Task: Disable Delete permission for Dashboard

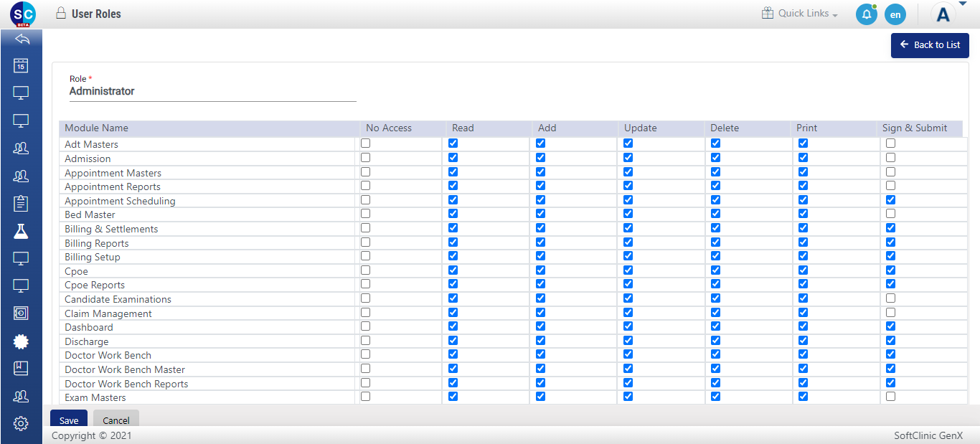Action: tap(715, 326)
